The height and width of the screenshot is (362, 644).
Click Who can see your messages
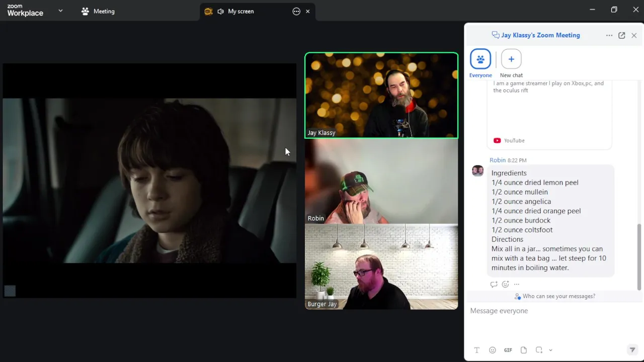coord(554,296)
